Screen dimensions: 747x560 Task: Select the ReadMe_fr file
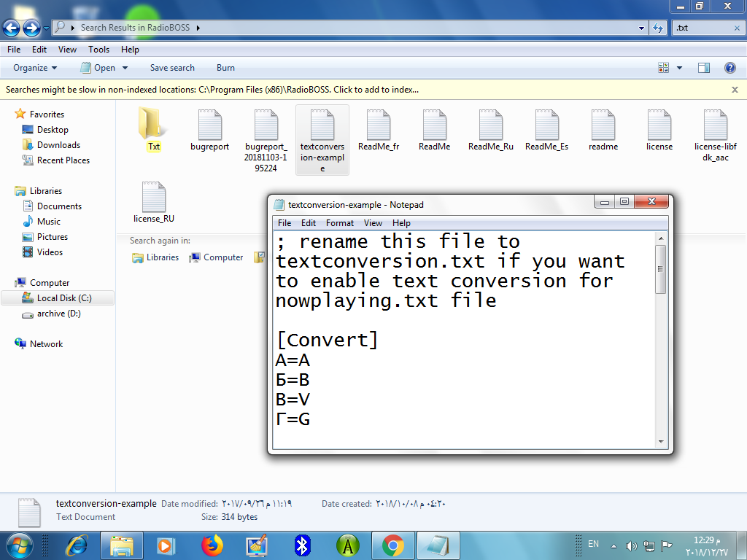379,129
